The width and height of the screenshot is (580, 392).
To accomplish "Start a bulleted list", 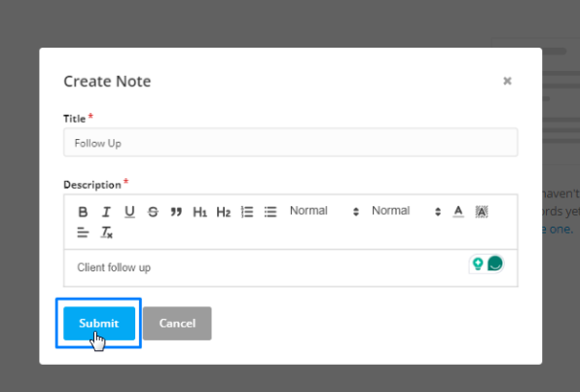I will point(271,212).
